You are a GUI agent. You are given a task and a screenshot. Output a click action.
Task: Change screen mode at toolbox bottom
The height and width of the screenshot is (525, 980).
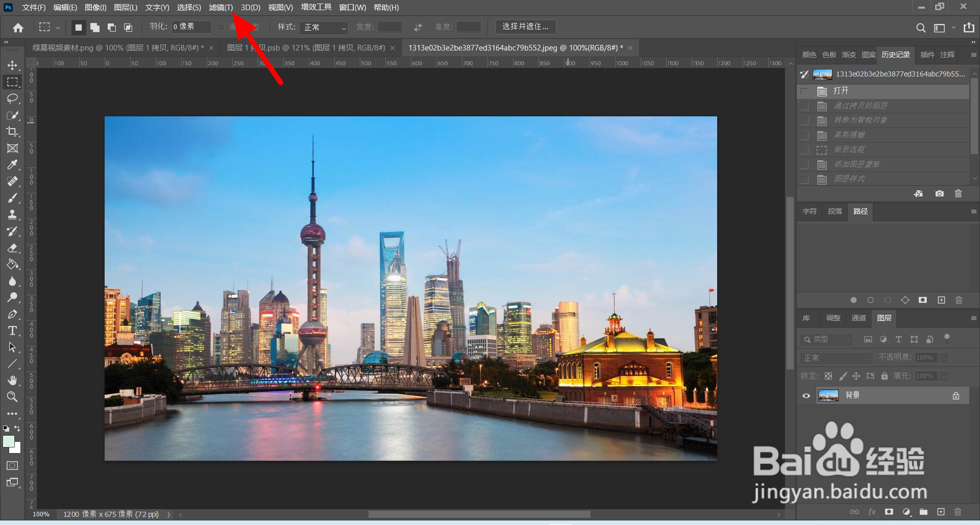13,482
